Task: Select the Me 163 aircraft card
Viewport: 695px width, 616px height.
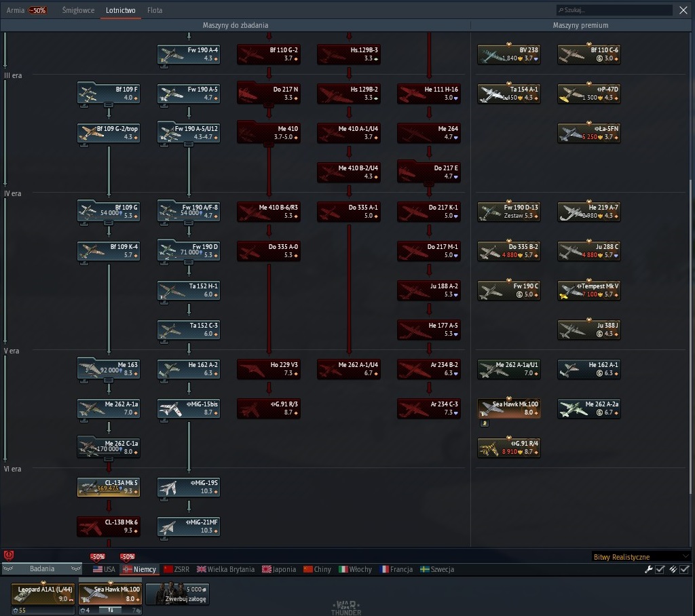Action: 109,368
